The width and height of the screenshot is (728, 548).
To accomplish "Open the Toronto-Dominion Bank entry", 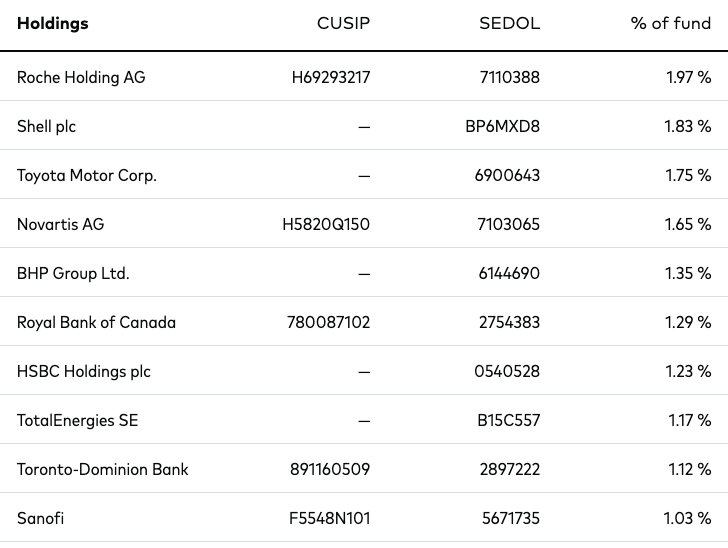I will pyautogui.click(x=102, y=470).
